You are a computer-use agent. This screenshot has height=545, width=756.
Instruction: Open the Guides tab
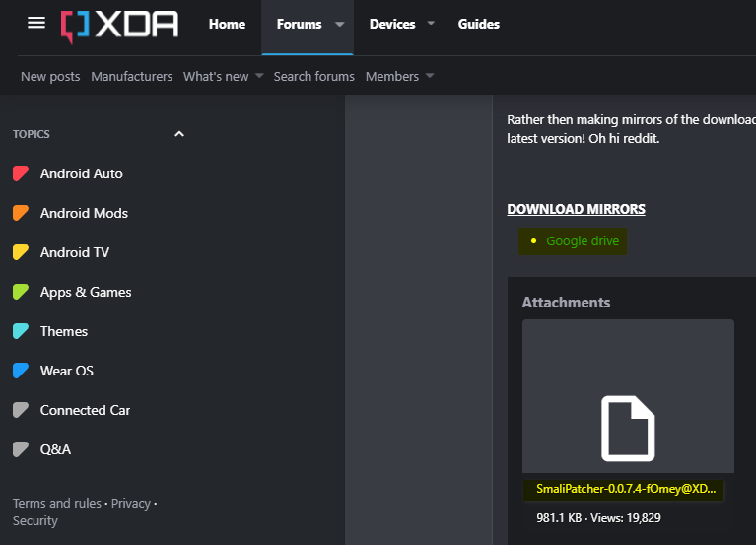click(x=479, y=24)
